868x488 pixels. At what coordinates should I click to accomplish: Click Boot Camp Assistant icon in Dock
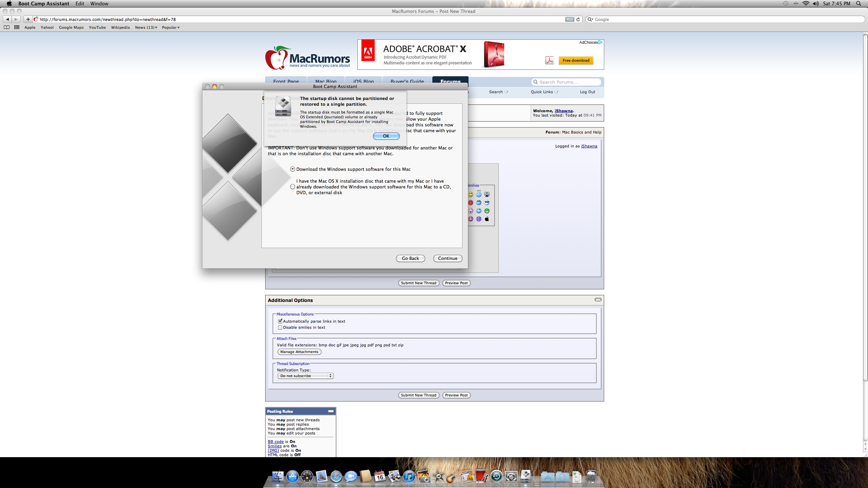click(526, 476)
